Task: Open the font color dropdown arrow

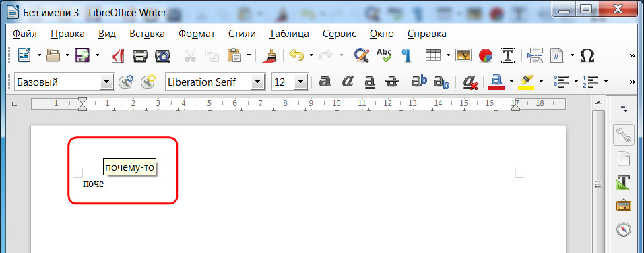Action: pos(511,82)
